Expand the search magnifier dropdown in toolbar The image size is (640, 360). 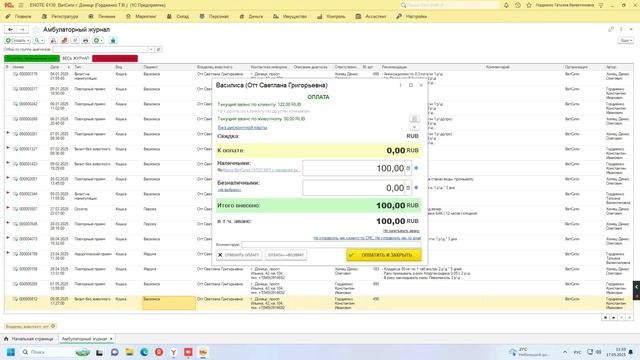(38, 40)
